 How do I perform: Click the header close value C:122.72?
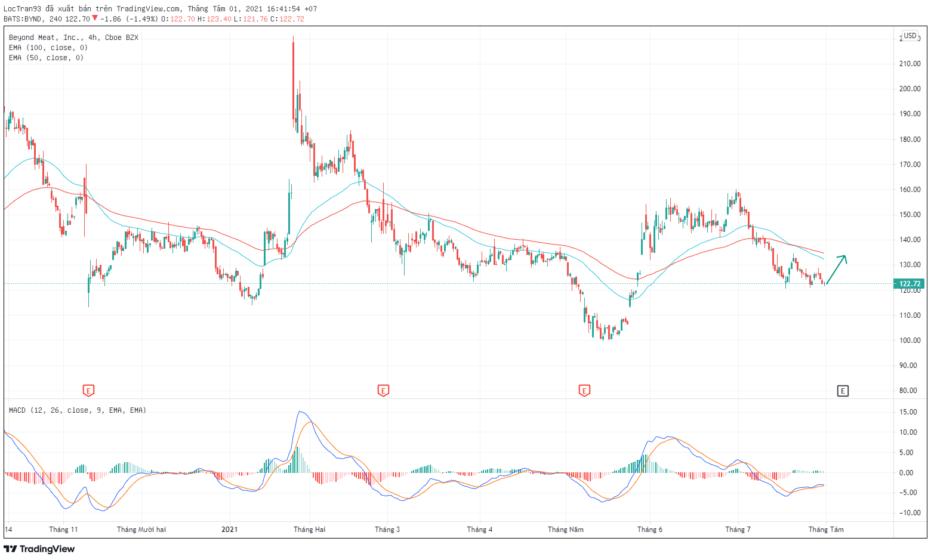pos(287,19)
